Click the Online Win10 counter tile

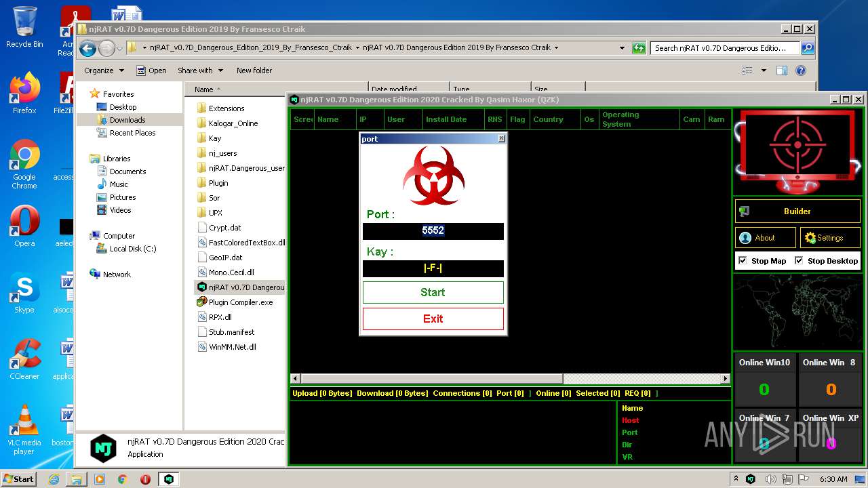coord(764,380)
